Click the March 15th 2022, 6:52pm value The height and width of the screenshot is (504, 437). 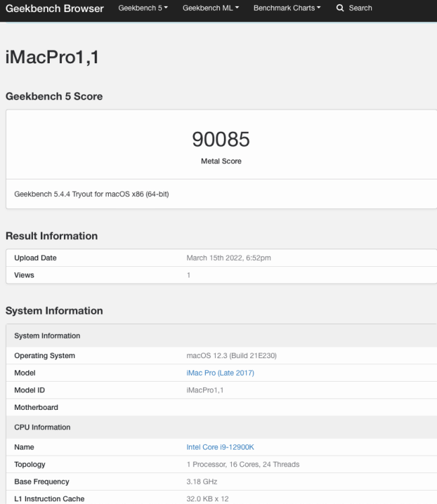tap(229, 258)
